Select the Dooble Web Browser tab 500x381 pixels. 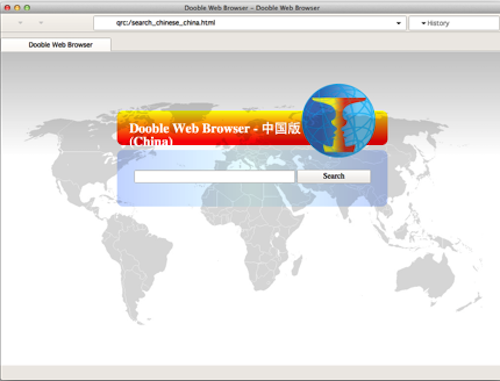coord(56,45)
